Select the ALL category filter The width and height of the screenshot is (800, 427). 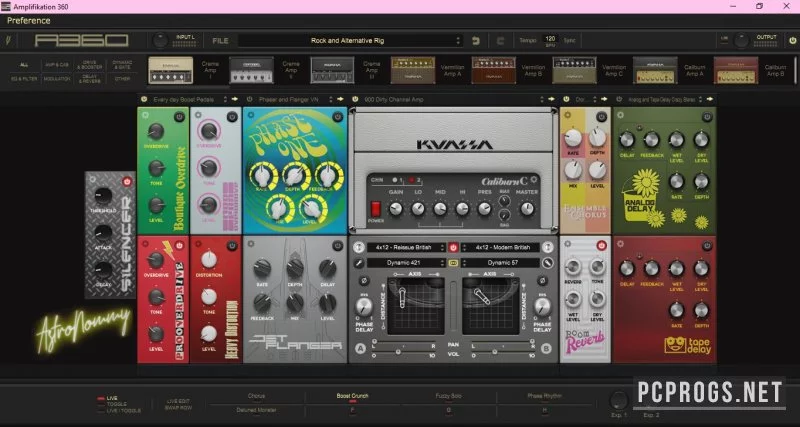tap(24, 65)
